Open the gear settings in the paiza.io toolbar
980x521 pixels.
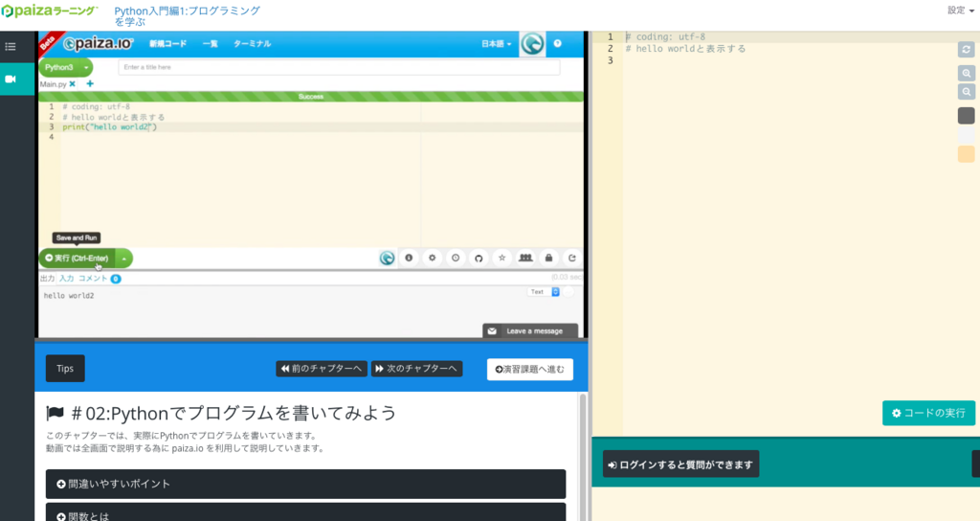pyautogui.click(x=432, y=258)
